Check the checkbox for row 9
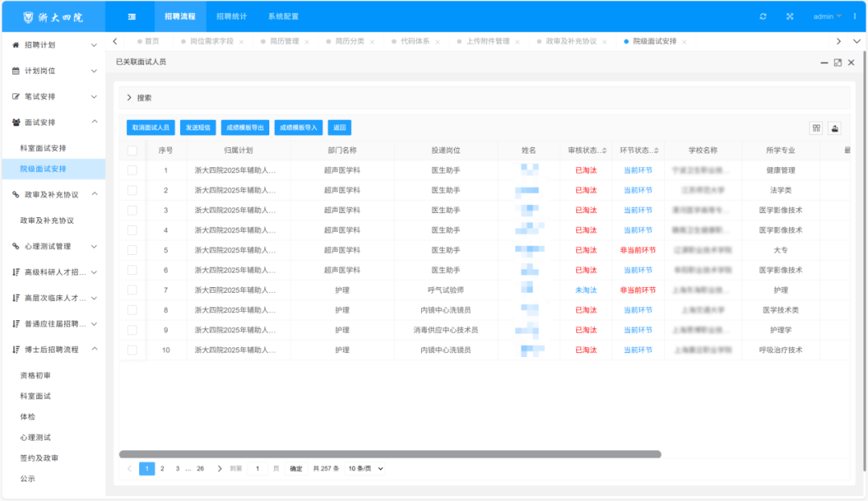Viewport: 868px width, 501px height. pos(132,330)
